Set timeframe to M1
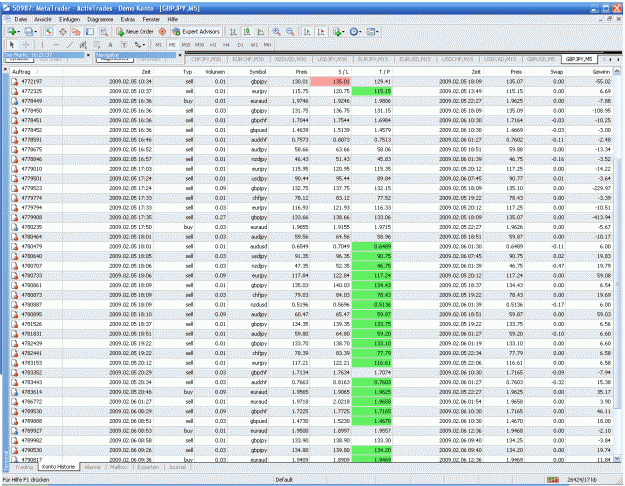 [x=159, y=45]
